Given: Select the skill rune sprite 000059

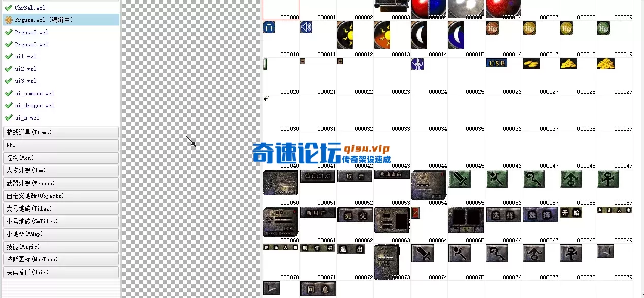Looking at the screenshot, I should 608,179.
